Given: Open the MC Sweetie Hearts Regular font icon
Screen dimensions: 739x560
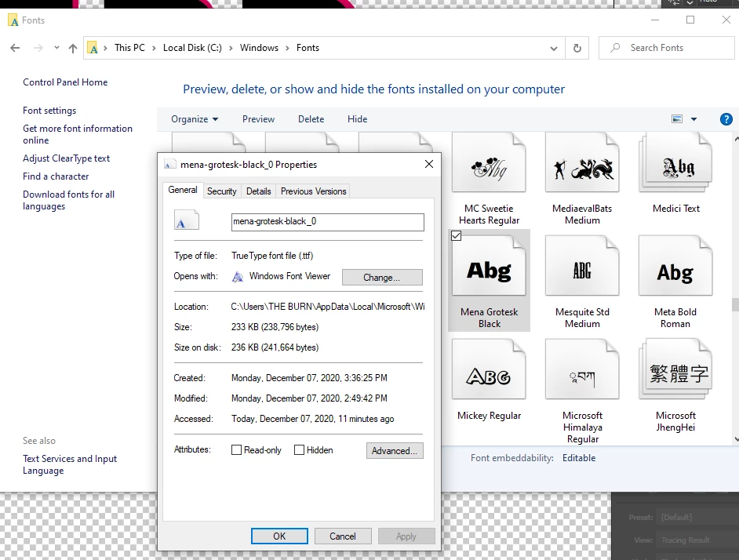Looking at the screenshot, I should [489, 162].
